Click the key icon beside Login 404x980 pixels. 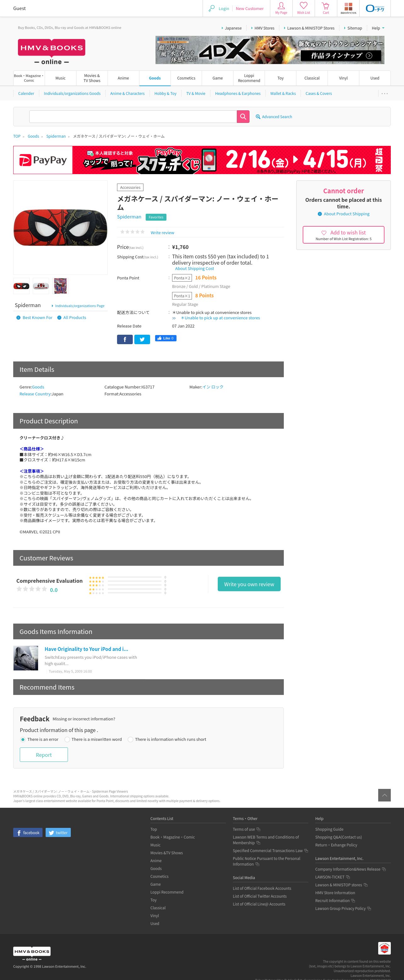pyautogui.click(x=212, y=8)
